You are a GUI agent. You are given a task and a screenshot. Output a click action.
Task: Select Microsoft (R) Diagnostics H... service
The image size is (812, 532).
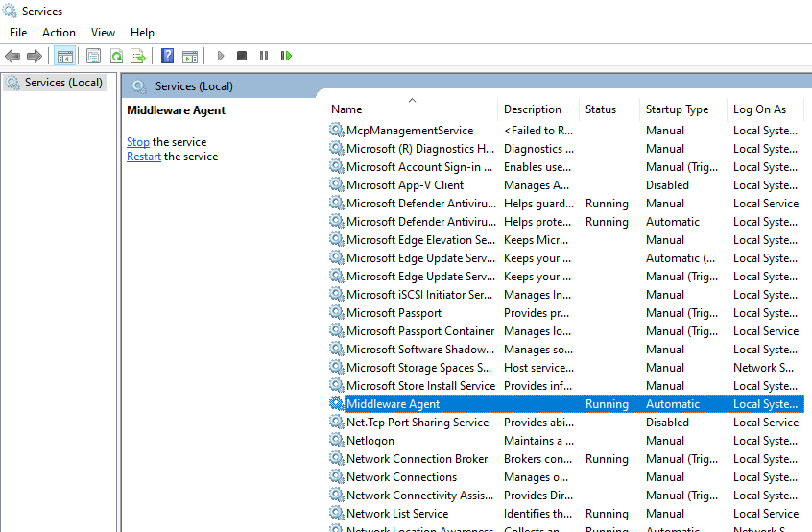point(420,149)
